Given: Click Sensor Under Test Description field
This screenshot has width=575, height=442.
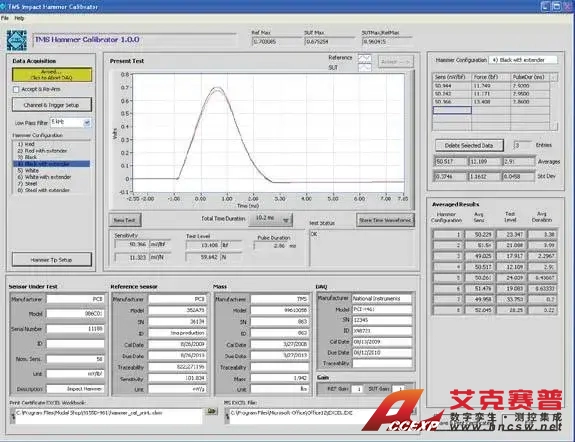Looking at the screenshot, I should 76,389.
